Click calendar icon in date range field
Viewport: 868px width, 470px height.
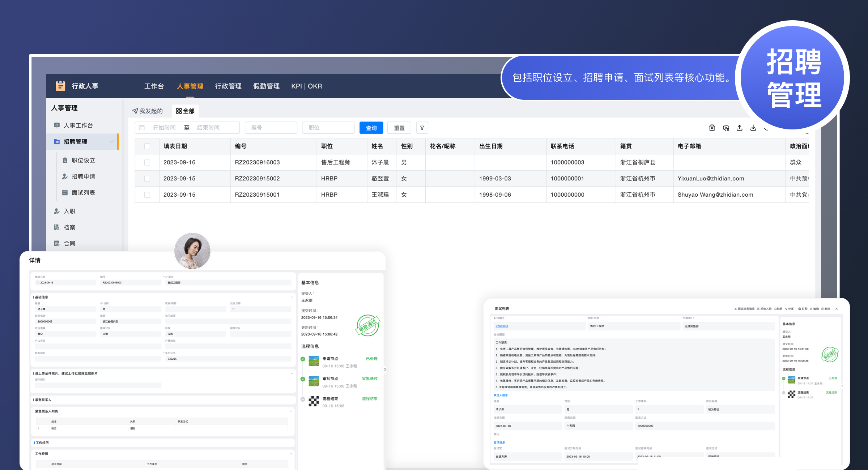click(x=142, y=128)
